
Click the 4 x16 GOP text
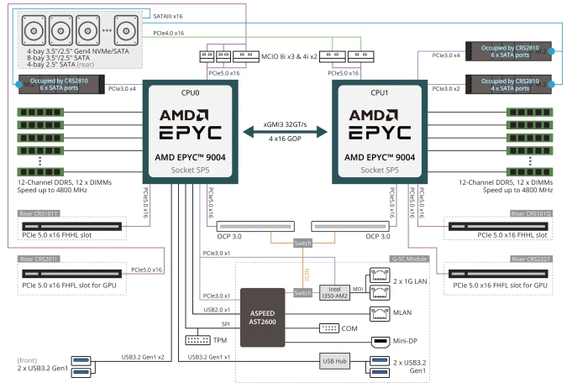coord(285,139)
